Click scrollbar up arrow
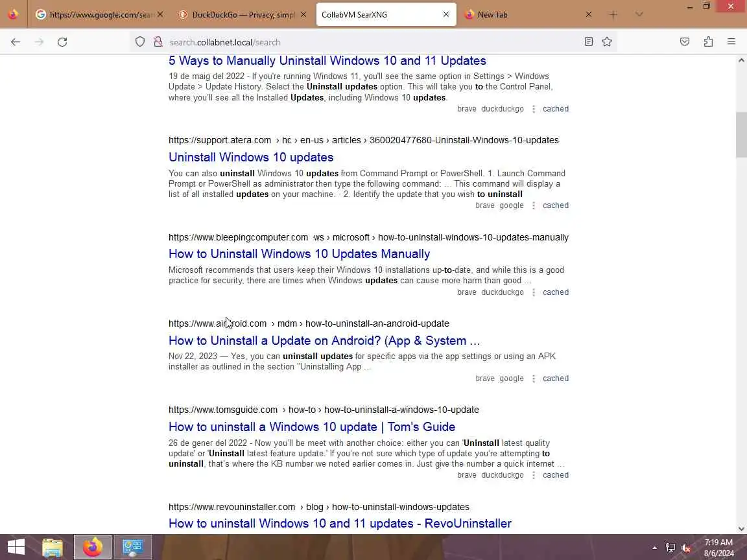Screen dimensions: 747x560 (741, 60)
